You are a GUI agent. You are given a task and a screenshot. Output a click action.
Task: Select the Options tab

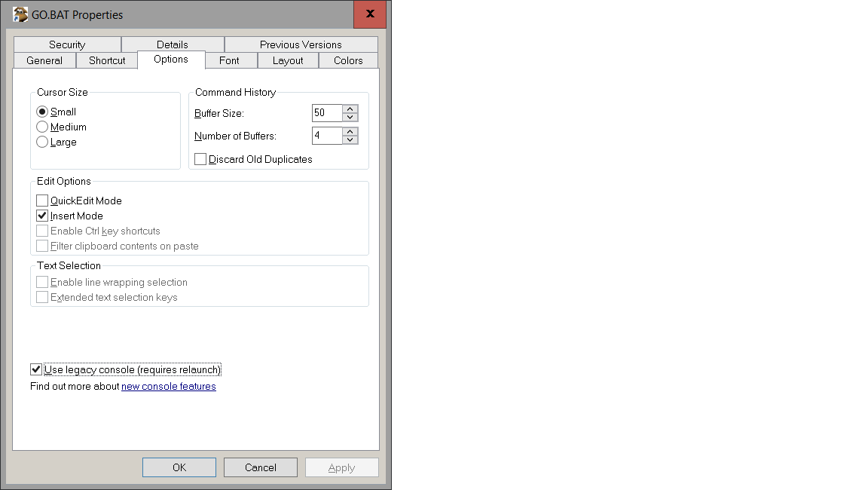coord(171,60)
